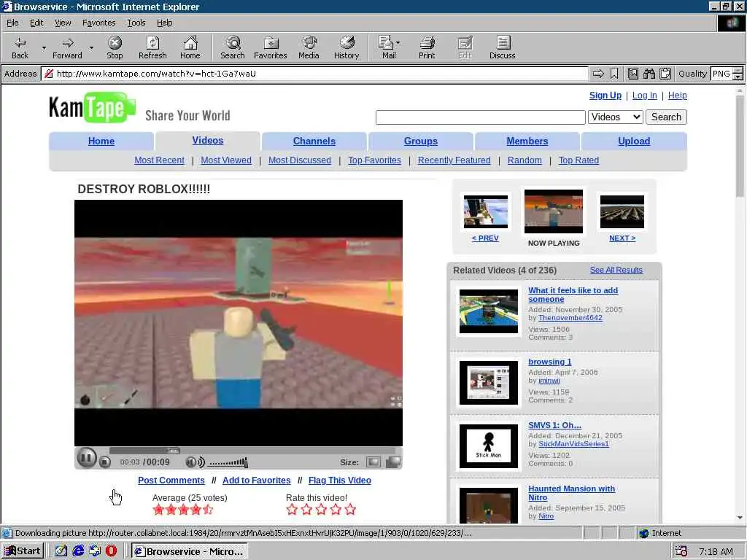Stop the video with the stop button
This screenshot has height=560, width=747.
point(105,462)
